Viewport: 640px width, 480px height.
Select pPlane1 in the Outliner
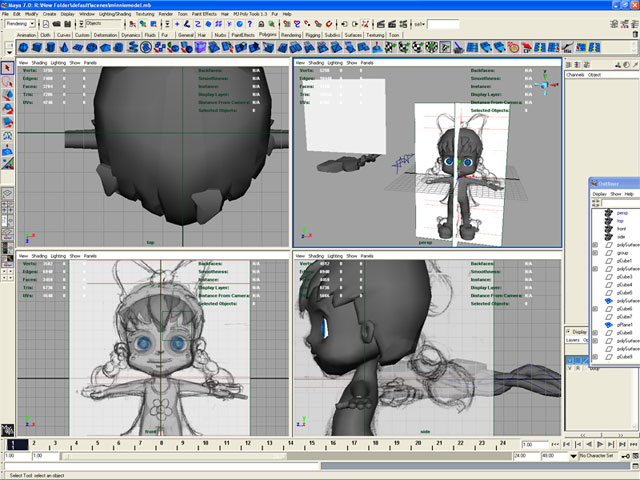(x=624, y=325)
